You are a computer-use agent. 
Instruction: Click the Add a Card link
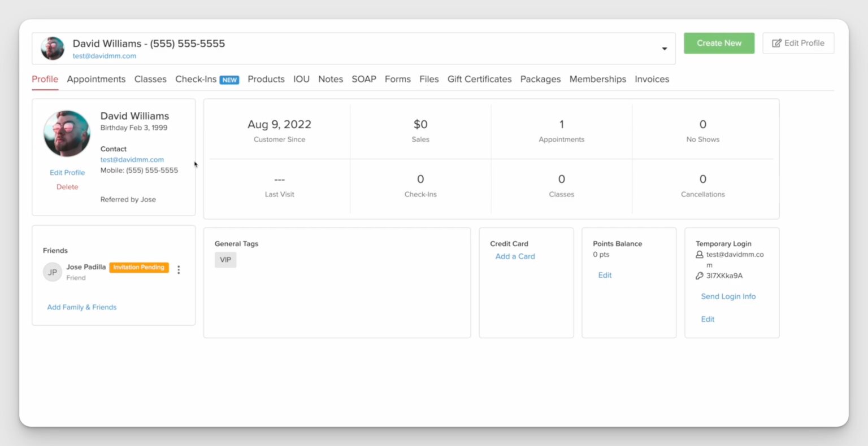point(515,256)
